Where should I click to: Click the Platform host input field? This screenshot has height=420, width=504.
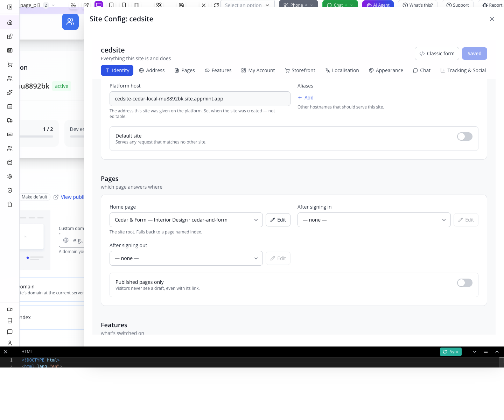point(200,99)
